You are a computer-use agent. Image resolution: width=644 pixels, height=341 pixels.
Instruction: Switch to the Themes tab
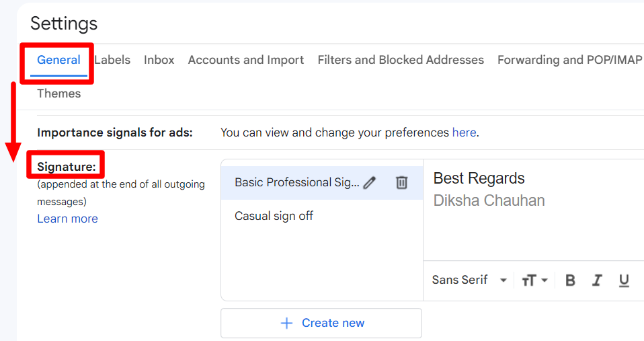click(x=58, y=93)
